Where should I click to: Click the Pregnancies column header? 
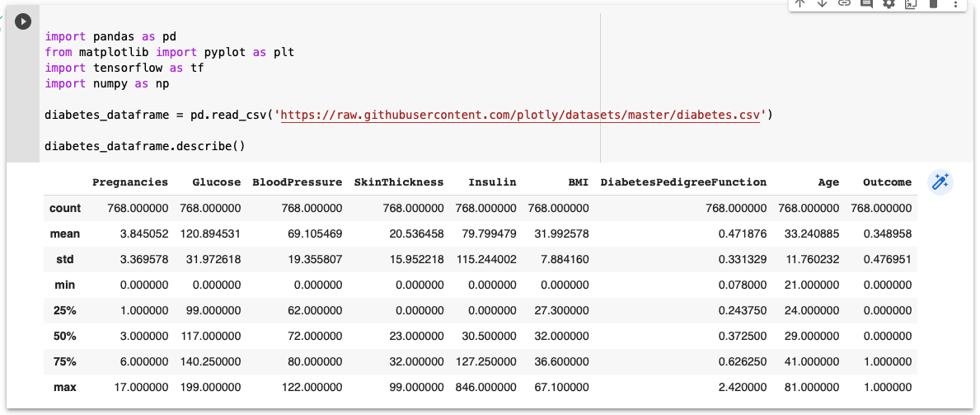coord(130,182)
